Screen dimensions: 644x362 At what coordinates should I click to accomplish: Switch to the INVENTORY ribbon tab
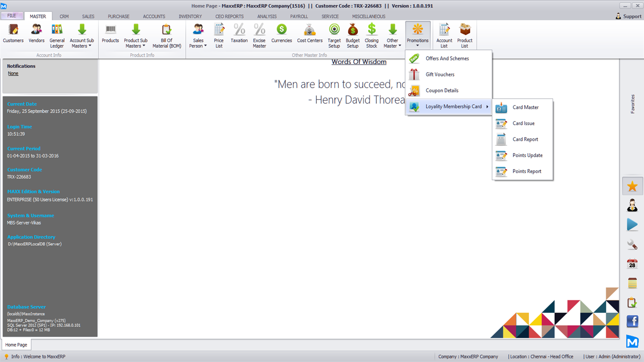click(x=190, y=16)
